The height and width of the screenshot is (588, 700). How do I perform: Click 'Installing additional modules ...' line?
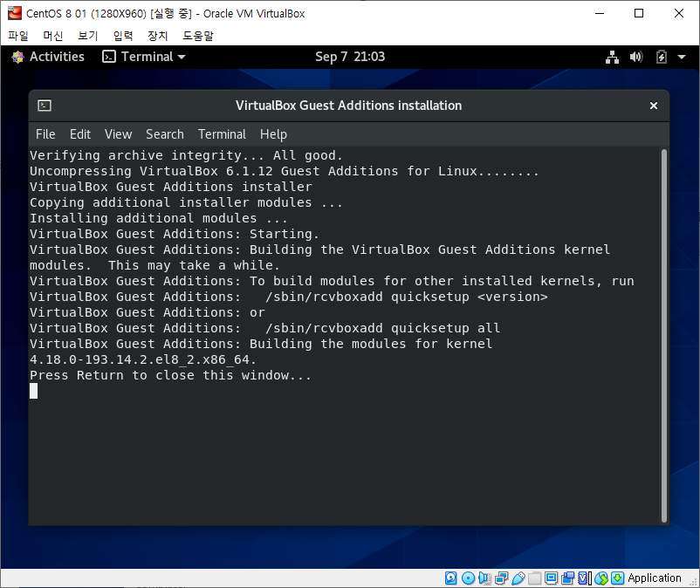(x=159, y=218)
